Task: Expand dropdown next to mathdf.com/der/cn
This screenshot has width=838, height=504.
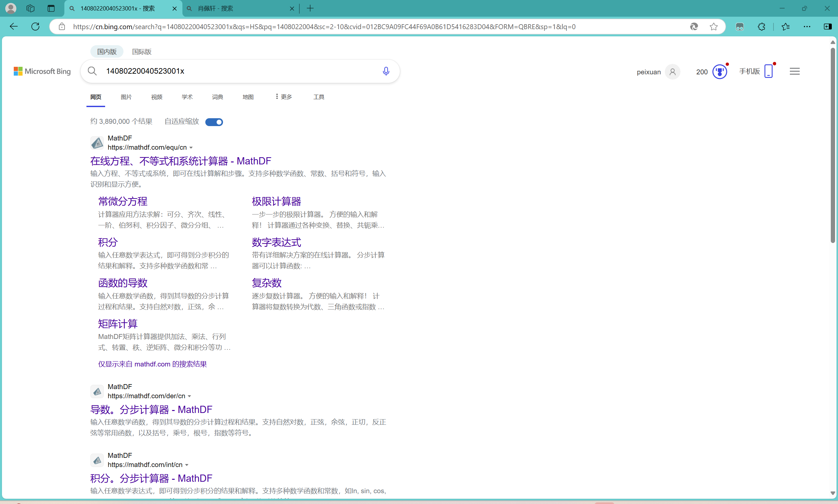Action: coord(190,396)
